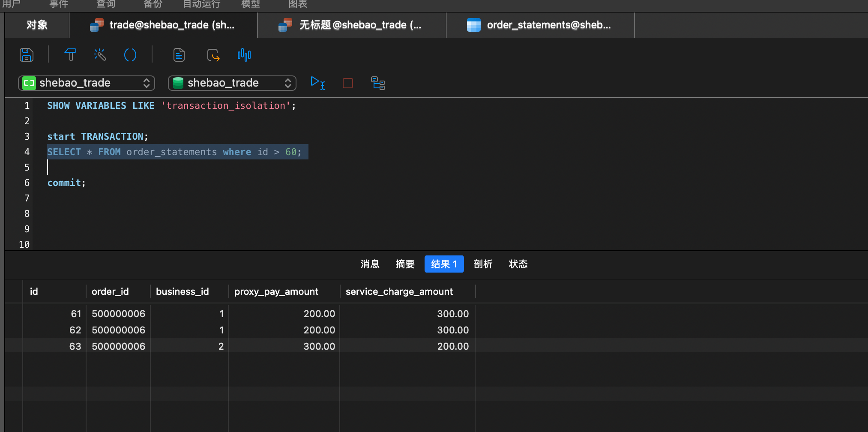Click the 自动运行 toolbar item
The image size is (868, 432).
pos(202,4)
